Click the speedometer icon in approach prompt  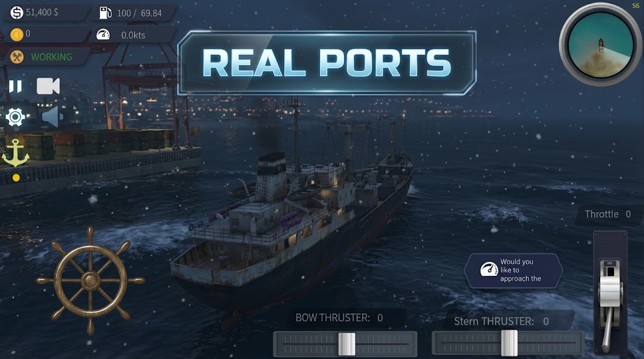point(489,269)
